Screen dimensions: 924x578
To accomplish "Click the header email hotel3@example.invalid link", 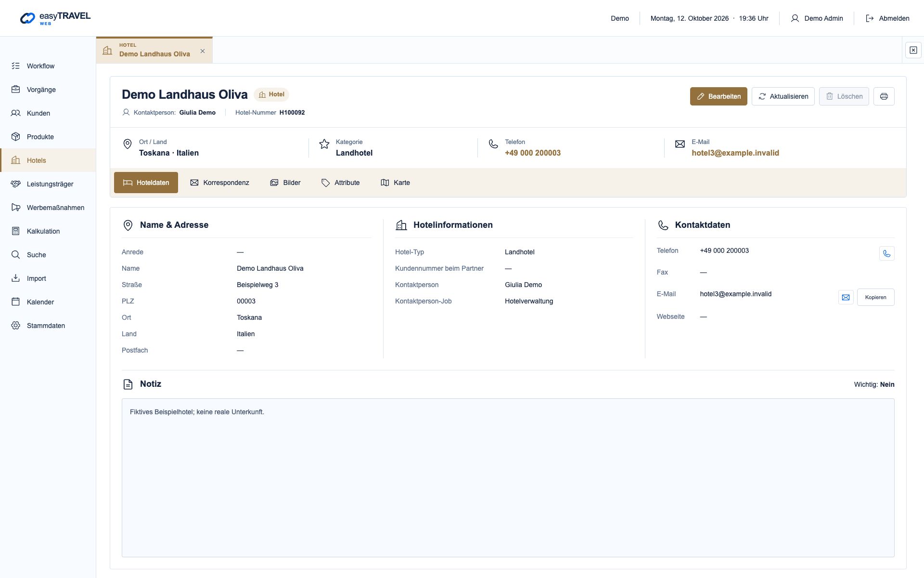I will 735,153.
